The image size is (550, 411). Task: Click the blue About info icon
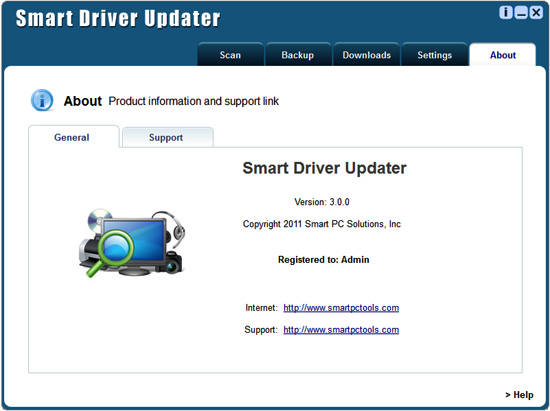tap(42, 100)
